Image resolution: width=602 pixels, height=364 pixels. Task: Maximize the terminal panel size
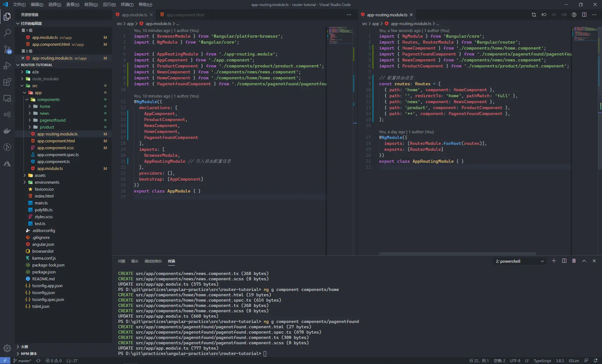tap(584, 261)
